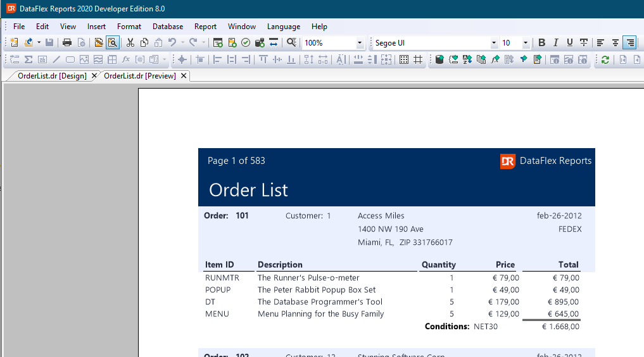
Task: Click the Find magnifier icon
Action: 291,42
